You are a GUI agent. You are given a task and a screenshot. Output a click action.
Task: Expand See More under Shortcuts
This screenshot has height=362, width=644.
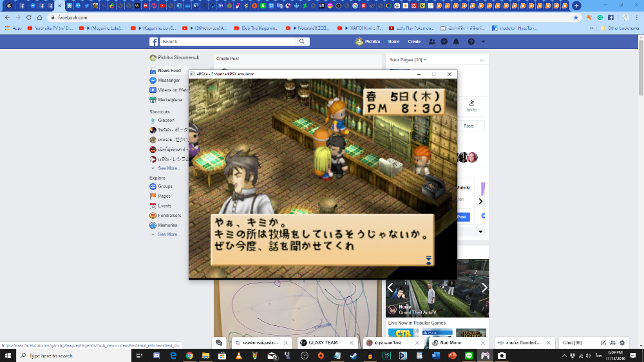168,169
